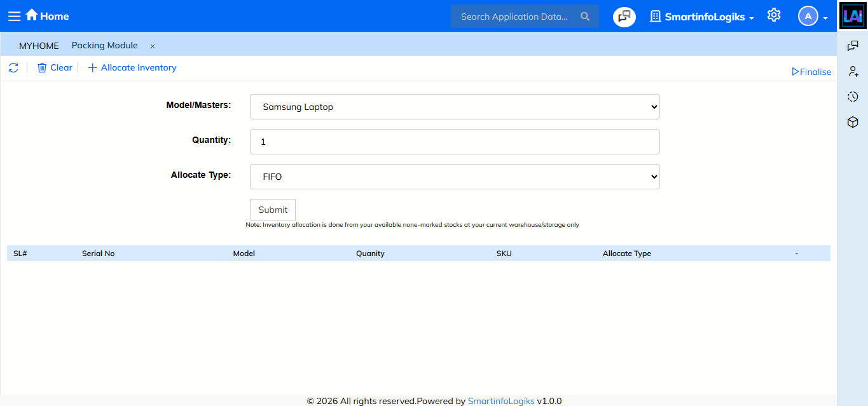Click the user avatar icon
Viewport: 868px width, 406px height.
pyautogui.click(x=808, y=17)
